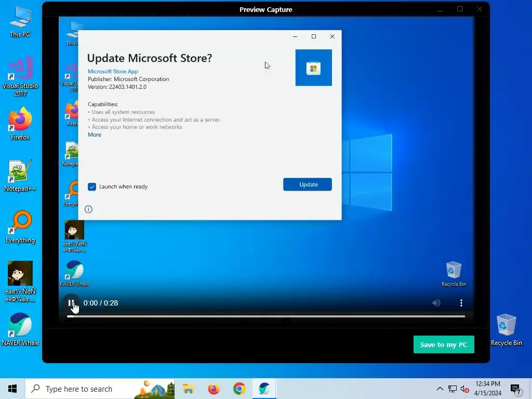532x399 pixels.
Task: Open Firefox from the taskbar
Action: tap(214, 389)
